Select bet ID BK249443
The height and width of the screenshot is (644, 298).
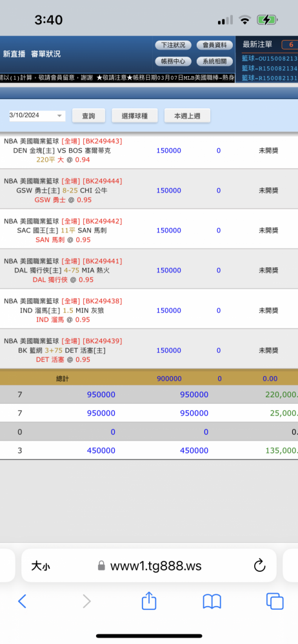pos(103,141)
